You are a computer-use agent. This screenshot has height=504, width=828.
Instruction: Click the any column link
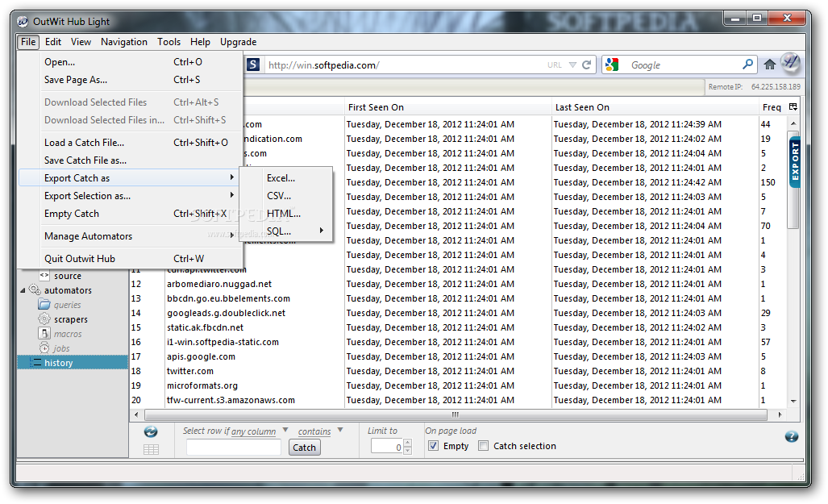pyautogui.click(x=253, y=431)
